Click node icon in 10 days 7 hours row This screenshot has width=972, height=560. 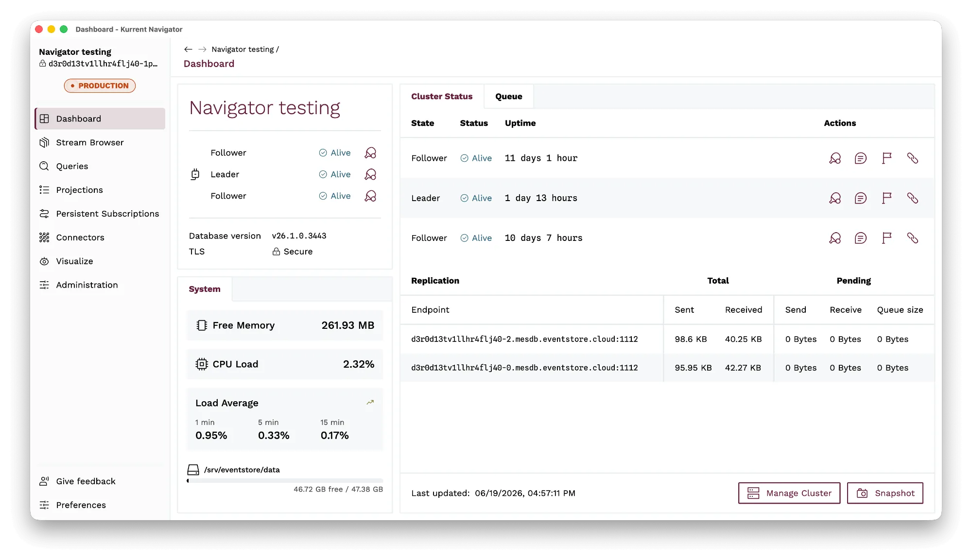point(835,238)
